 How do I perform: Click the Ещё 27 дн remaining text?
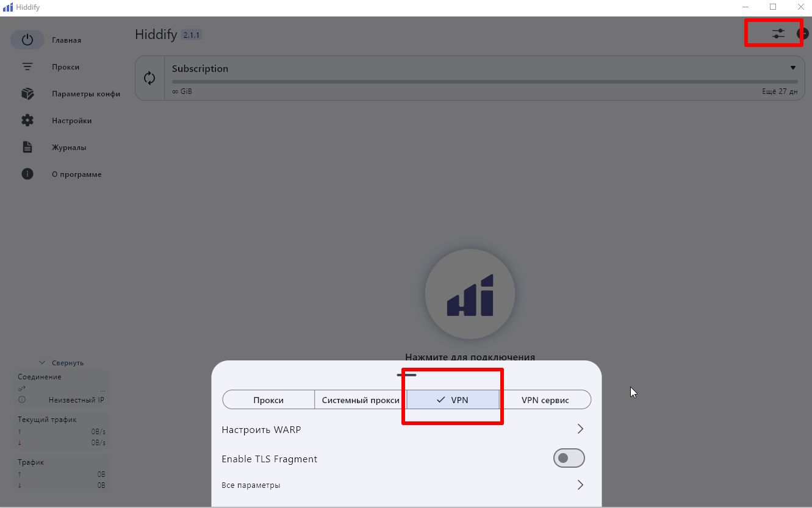(x=780, y=91)
